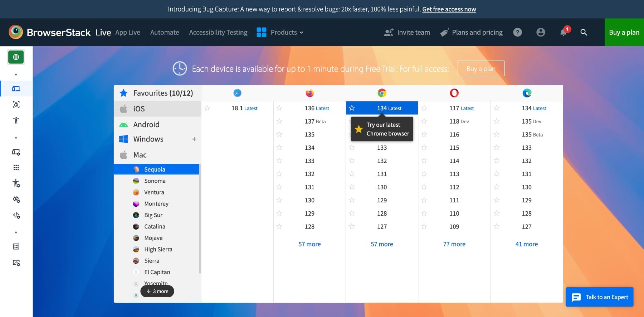Launch Opera version 116
The width and height of the screenshot is (644, 317).
(x=454, y=134)
